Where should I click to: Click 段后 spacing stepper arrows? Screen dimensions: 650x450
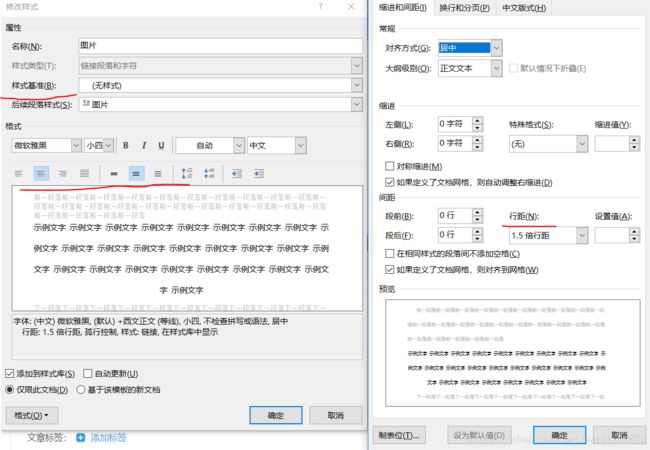478,235
